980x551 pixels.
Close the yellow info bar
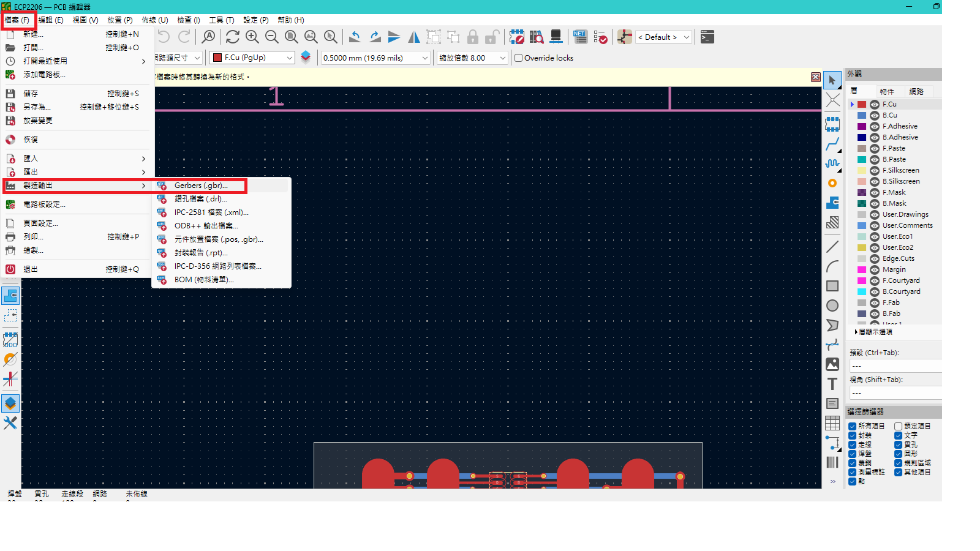point(815,77)
